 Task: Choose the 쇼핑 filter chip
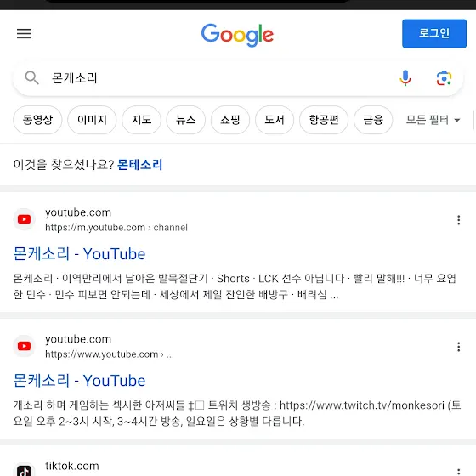click(x=230, y=120)
